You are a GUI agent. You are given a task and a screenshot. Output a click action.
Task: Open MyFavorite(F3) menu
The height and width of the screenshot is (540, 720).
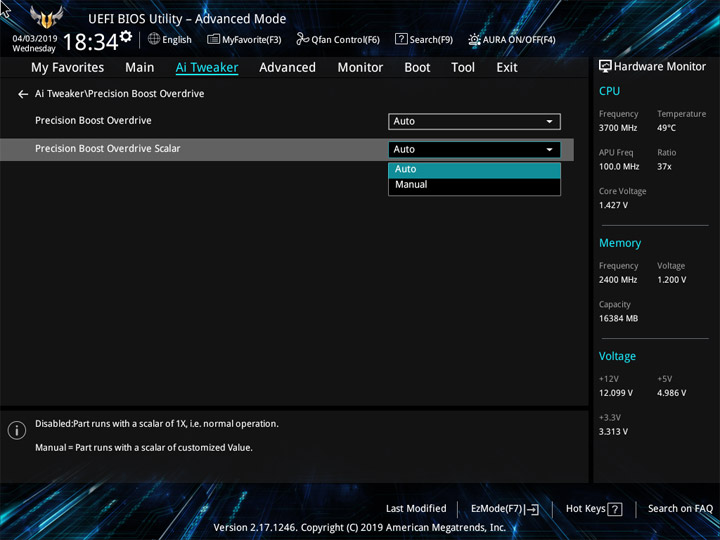[x=244, y=39]
